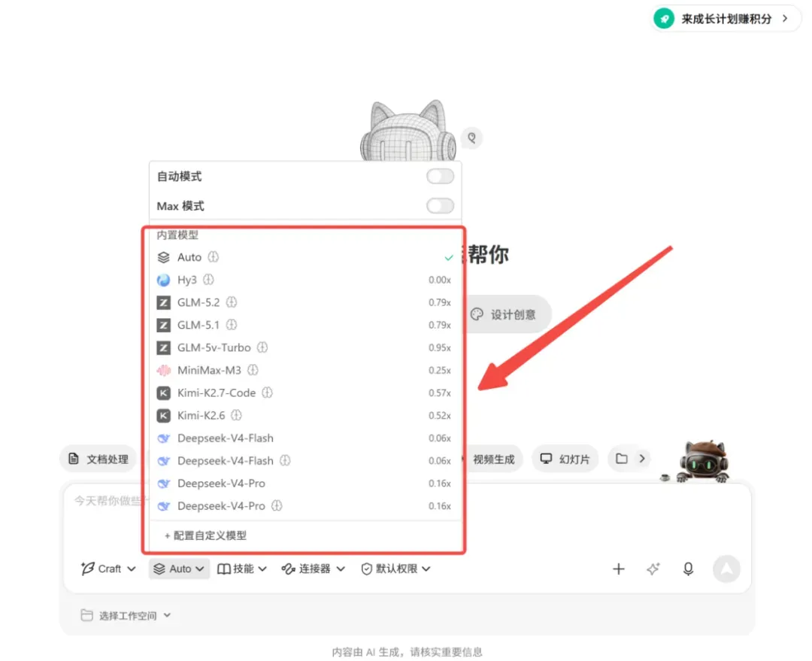Viewport: 812px width, 661px height.
Task: Click the info icon beside Kimi-K2.7-Code
Action: (267, 393)
